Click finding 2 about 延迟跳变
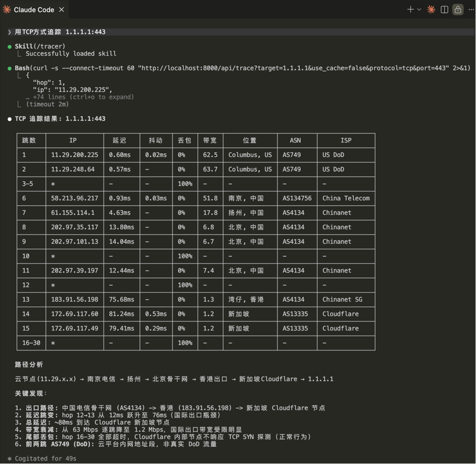Viewport: 476px width, 464px height. click(118, 415)
